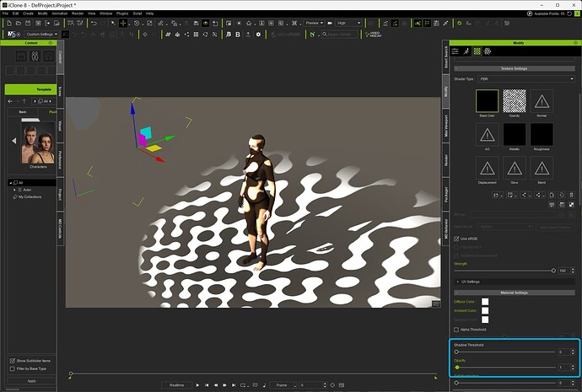582x392 pixels.
Task: Click the New Project icon
Action: 9,23
